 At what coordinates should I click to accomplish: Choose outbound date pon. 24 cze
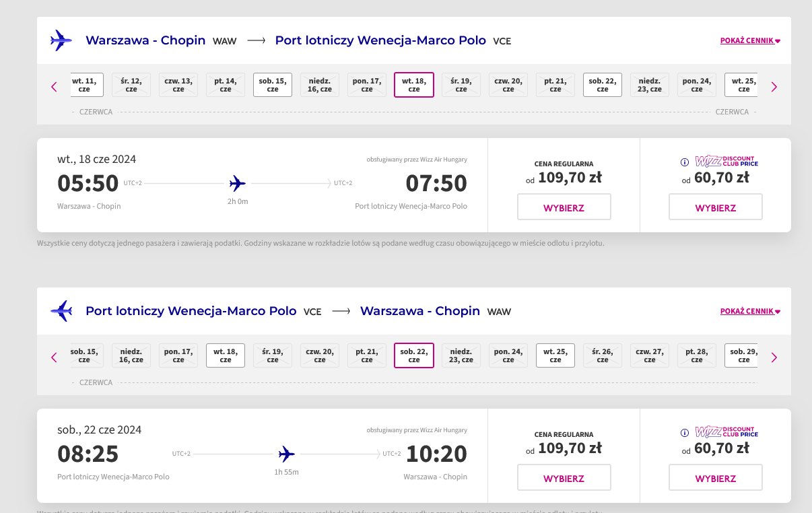coord(697,85)
